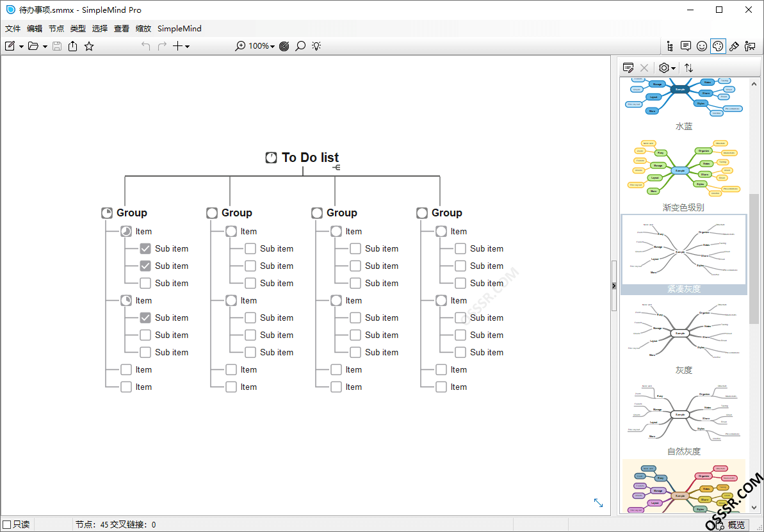The height and width of the screenshot is (532, 764).
Task: Open the smiley icons panel
Action: pos(702,46)
